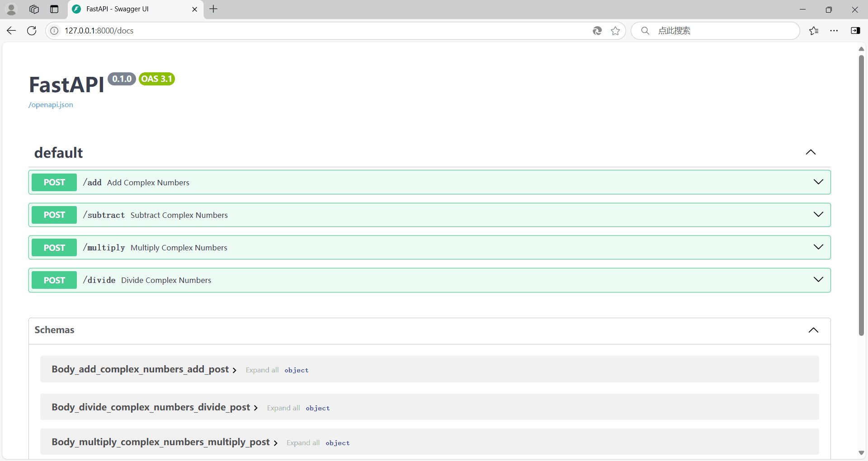868x461 pixels.
Task: Open the favorites list icon
Action: pos(814,31)
